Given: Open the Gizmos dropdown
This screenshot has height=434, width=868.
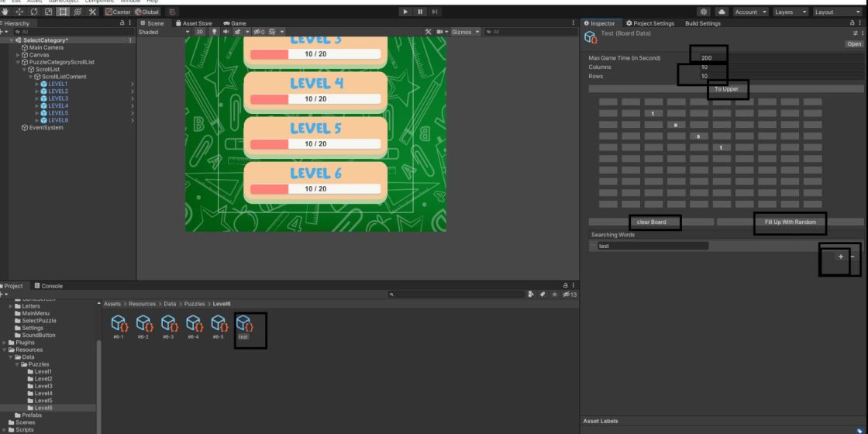Looking at the screenshot, I should pos(465,32).
